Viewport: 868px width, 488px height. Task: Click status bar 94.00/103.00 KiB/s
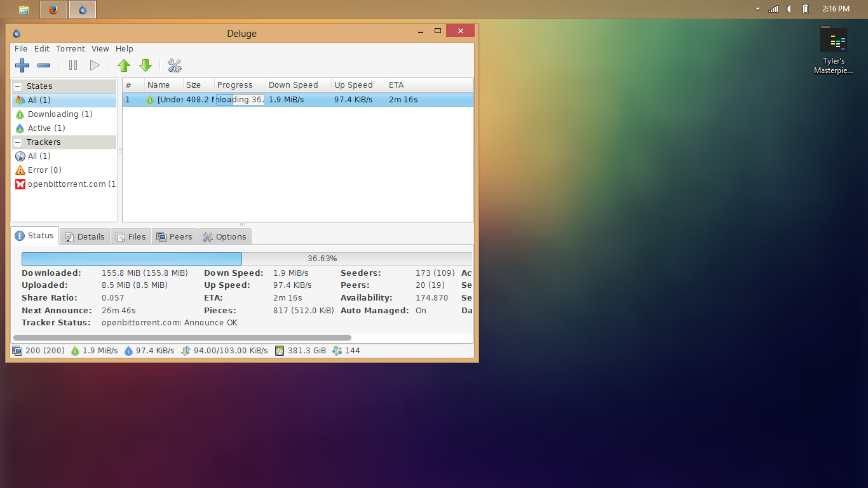231,351
